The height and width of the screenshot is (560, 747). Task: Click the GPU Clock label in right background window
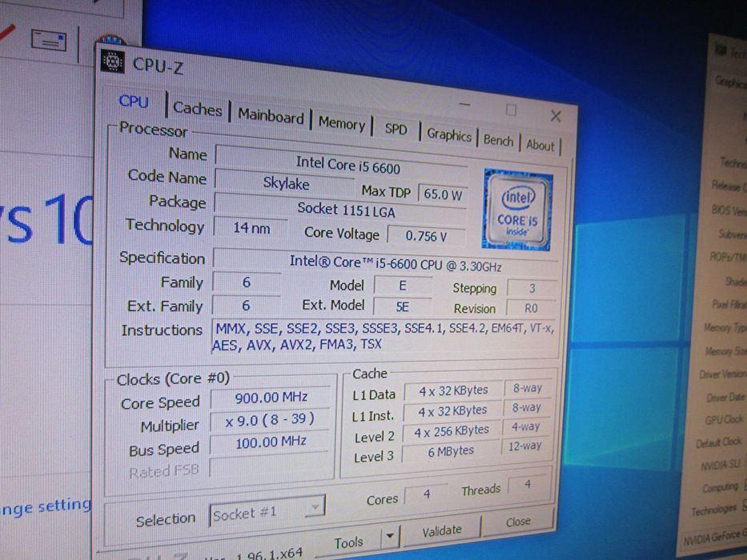724,419
